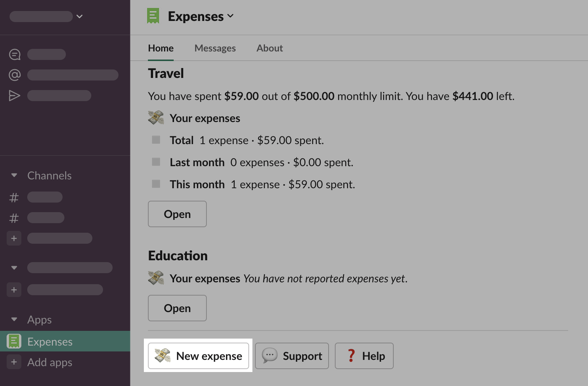Click the Expenses app receipt icon in header
This screenshot has height=386, width=588.
pos(153,16)
